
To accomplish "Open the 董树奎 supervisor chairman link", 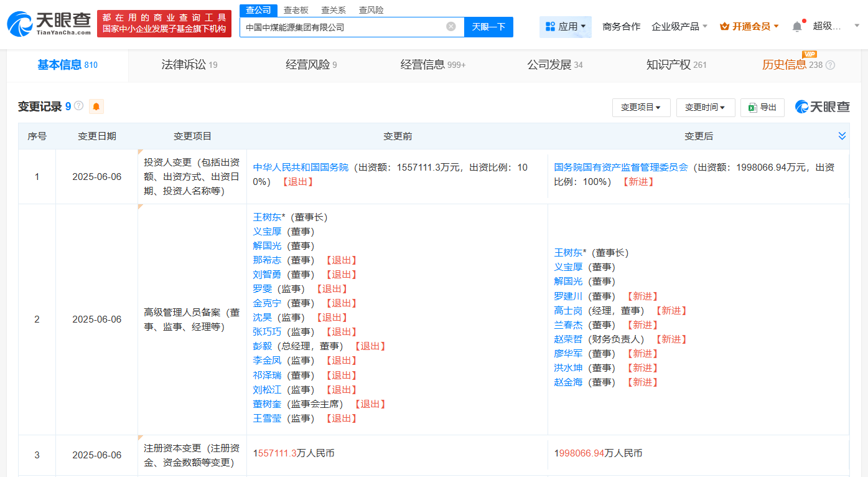I will click(267, 404).
